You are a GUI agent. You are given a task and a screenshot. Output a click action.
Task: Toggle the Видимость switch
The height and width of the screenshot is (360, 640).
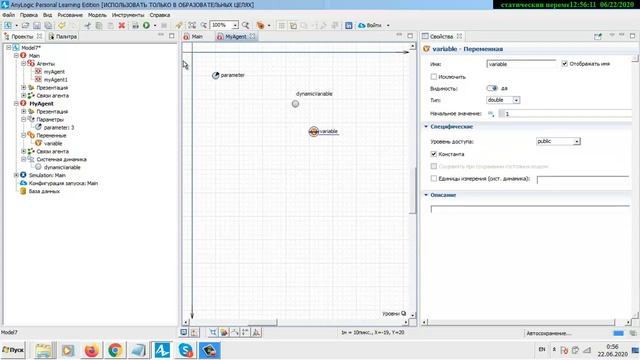pos(492,88)
